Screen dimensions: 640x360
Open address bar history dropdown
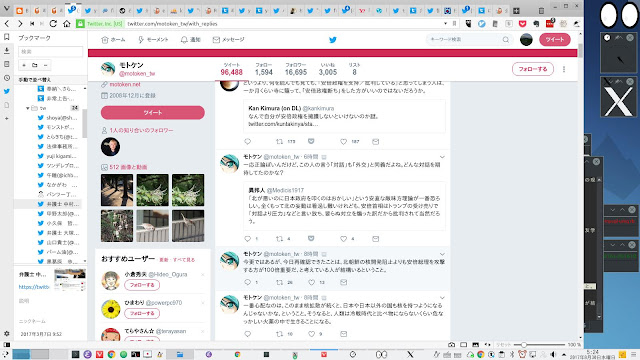tap(445, 24)
